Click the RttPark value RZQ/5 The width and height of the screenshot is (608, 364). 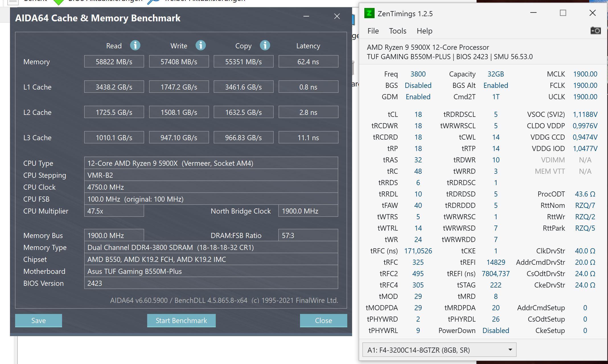[x=585, y=228]
